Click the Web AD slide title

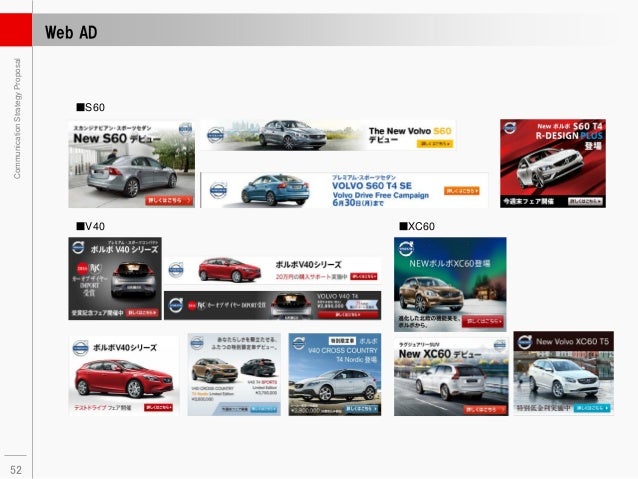tap(71, 33)
